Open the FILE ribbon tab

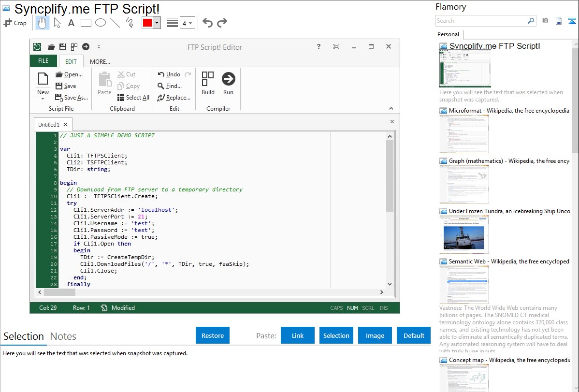tap(43, 61)
